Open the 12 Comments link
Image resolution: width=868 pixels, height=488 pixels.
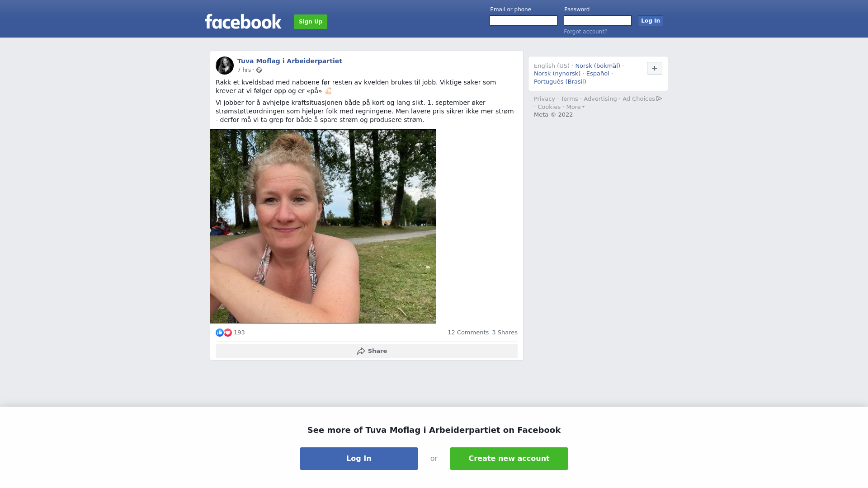[468, 333]
